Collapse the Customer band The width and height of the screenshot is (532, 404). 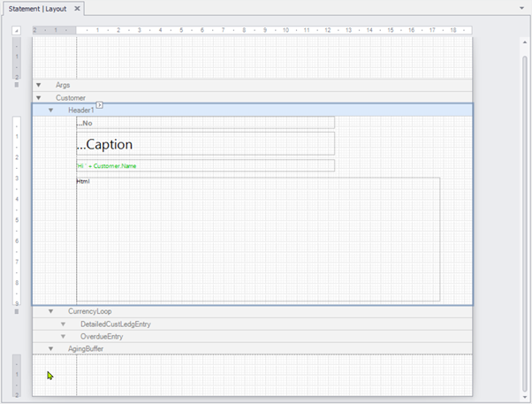(39, 98)
